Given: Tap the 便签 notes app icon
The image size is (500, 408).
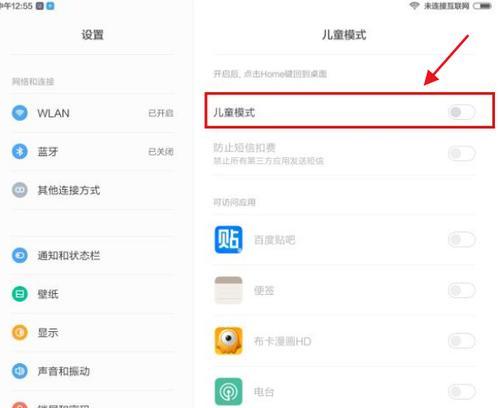Looking at the screenshot, I should (x=228, y=290).
